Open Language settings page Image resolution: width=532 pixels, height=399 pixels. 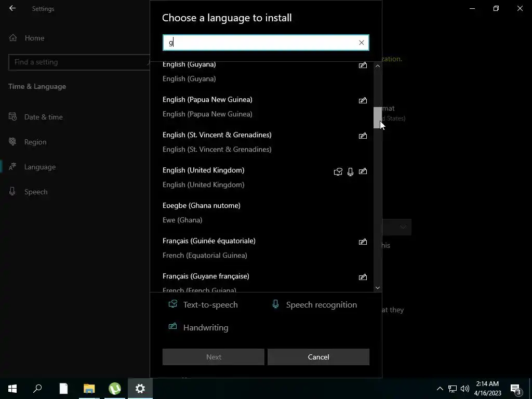pos(39,167)
